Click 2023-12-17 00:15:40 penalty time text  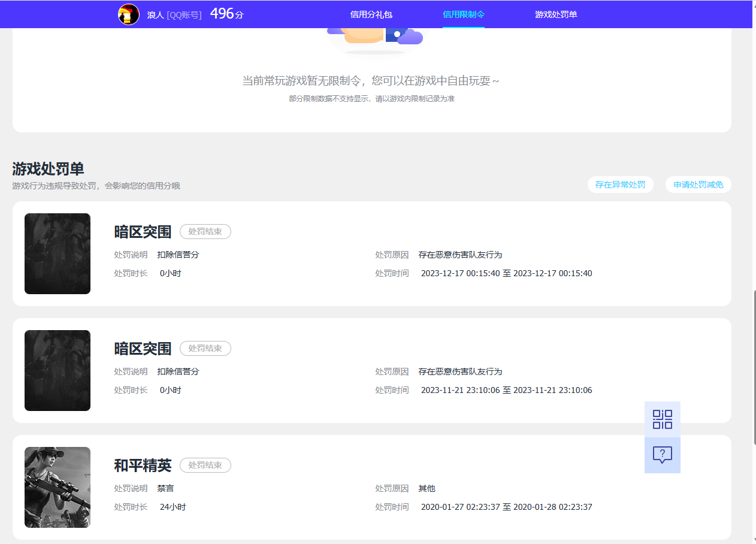tap(506, 273)
